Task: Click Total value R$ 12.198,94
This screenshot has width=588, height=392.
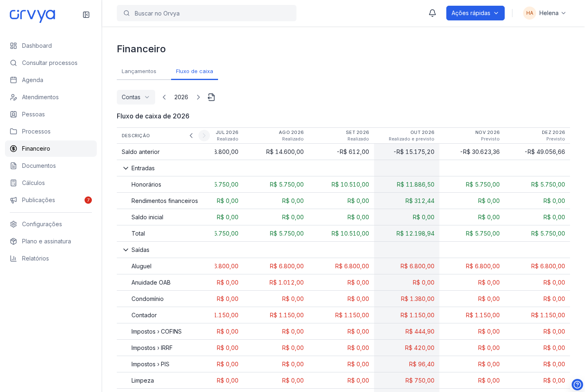Action: [415, 234]
